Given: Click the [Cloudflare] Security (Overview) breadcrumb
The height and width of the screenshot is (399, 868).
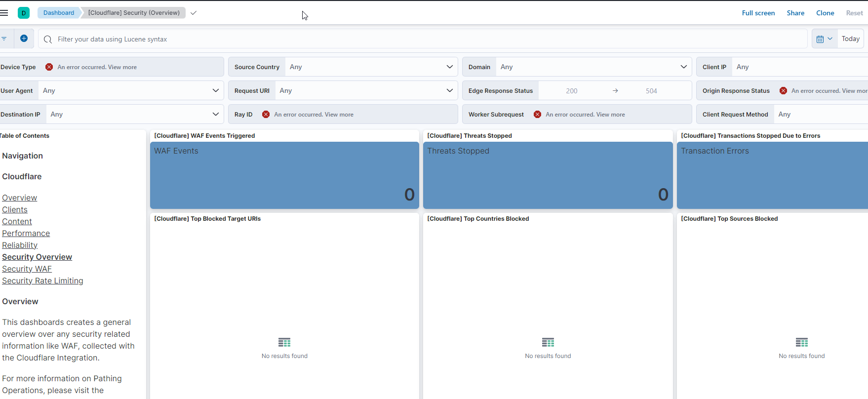Looking at the screenshot, I should pos(134,13).
